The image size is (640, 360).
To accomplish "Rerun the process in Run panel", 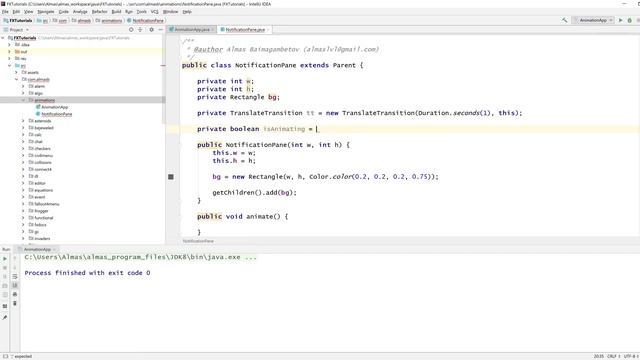I will point(5,259).
